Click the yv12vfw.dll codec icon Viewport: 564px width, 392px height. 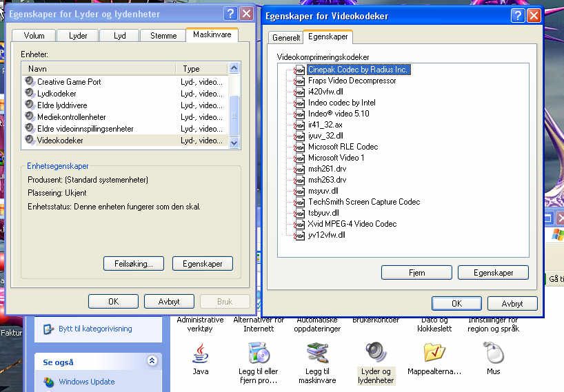(299, 236)
